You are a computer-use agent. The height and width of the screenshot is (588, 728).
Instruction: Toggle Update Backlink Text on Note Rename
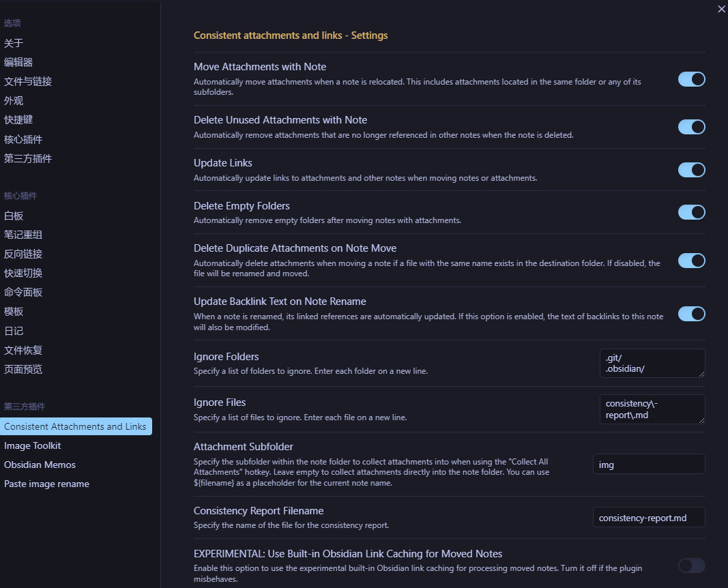coord(691,314)
